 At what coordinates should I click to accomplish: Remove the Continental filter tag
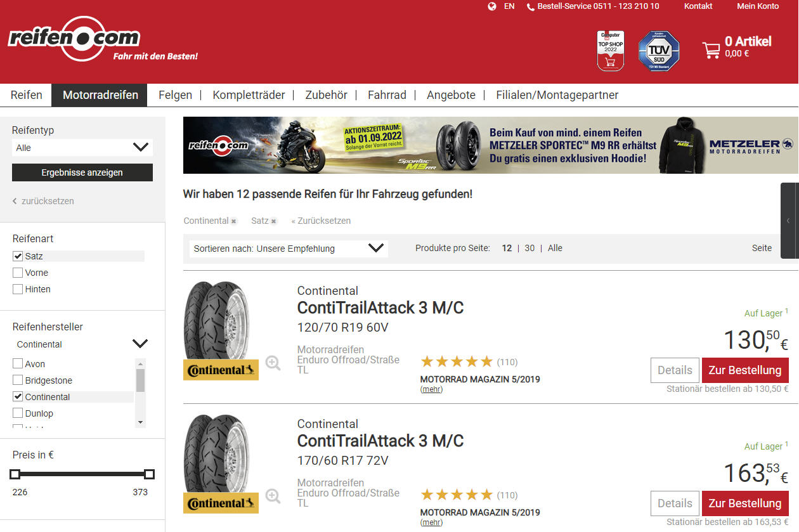[x=234, y=221]
